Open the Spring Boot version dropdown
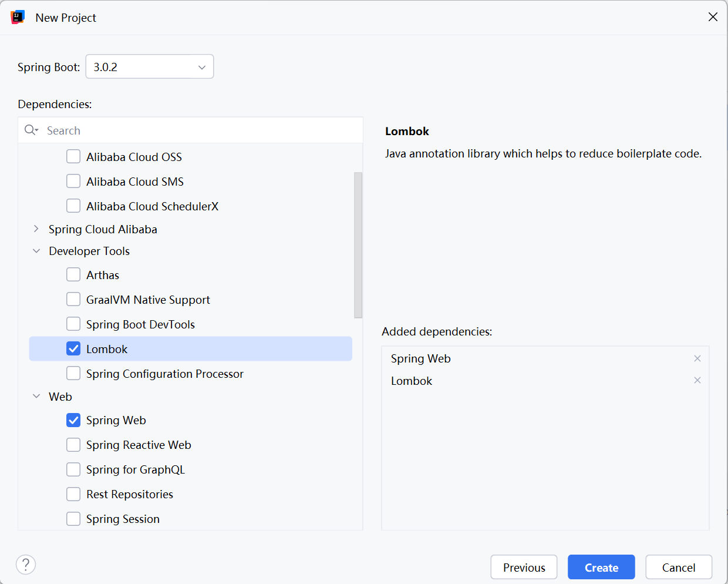 (150, 66)
